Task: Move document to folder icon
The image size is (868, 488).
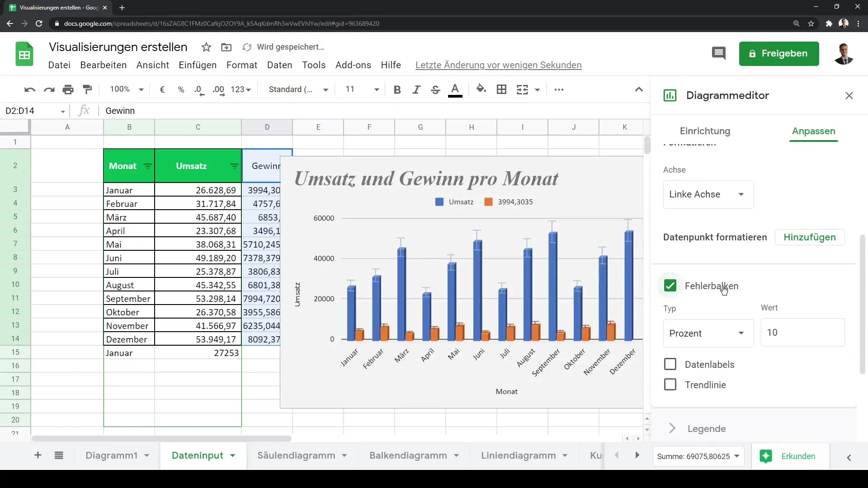Action: click(x=226, y=47)
